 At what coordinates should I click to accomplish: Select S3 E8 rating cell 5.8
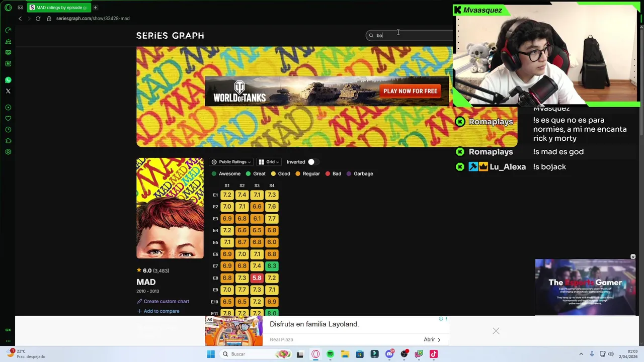pyautogui.click(x=257, y=278)
